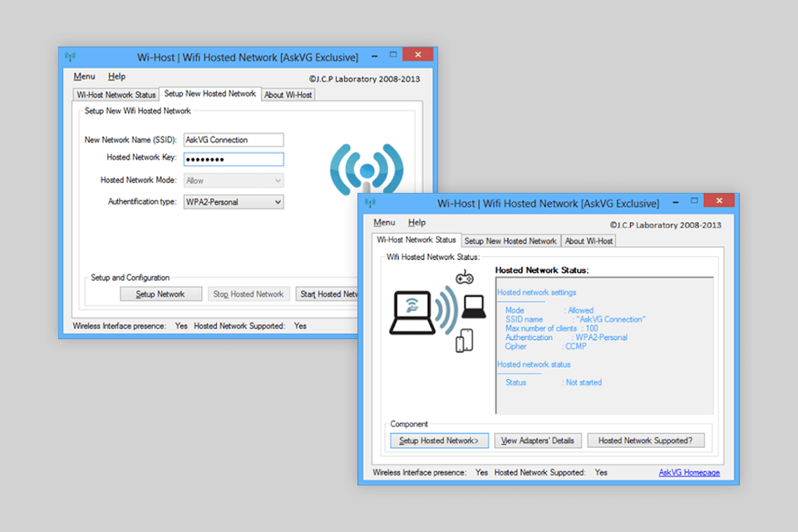Click the 'Hosted network status' heading text
The width and height of the screenshot is (798, 532).
[x=534, y=365]
